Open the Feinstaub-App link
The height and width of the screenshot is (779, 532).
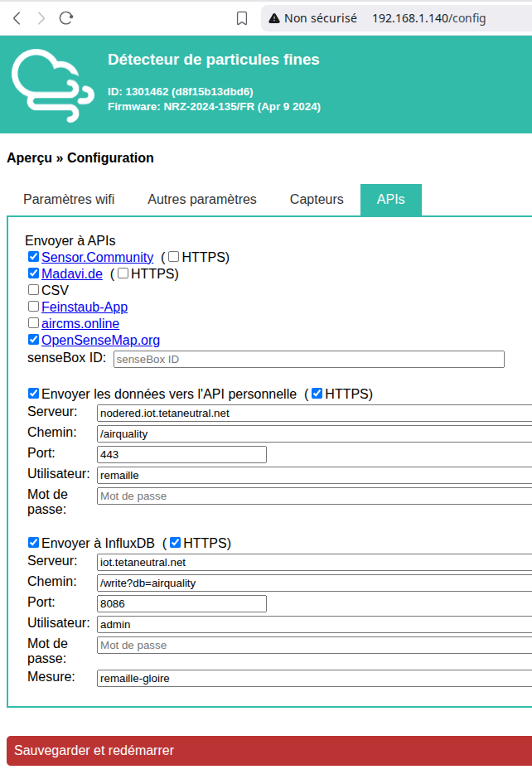point(85,307)
